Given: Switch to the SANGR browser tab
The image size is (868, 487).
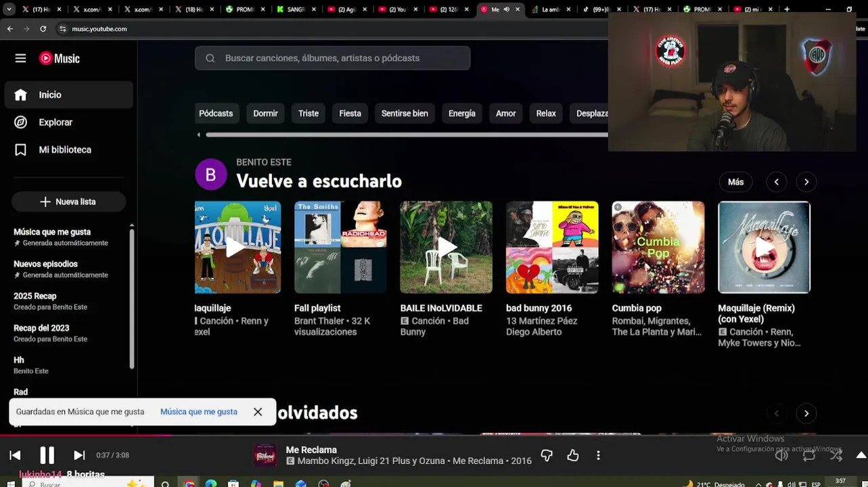Looking at the screenshot, I should 295,9.
